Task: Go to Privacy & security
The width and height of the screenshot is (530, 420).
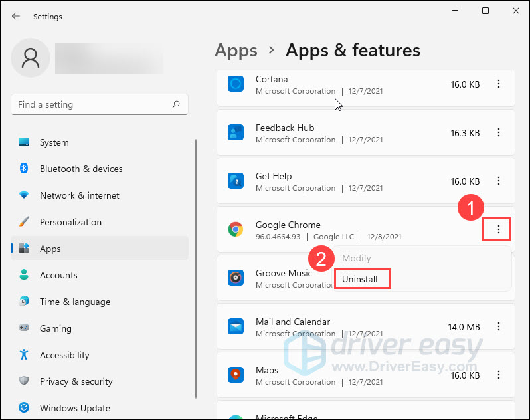Action: (100, 381)
